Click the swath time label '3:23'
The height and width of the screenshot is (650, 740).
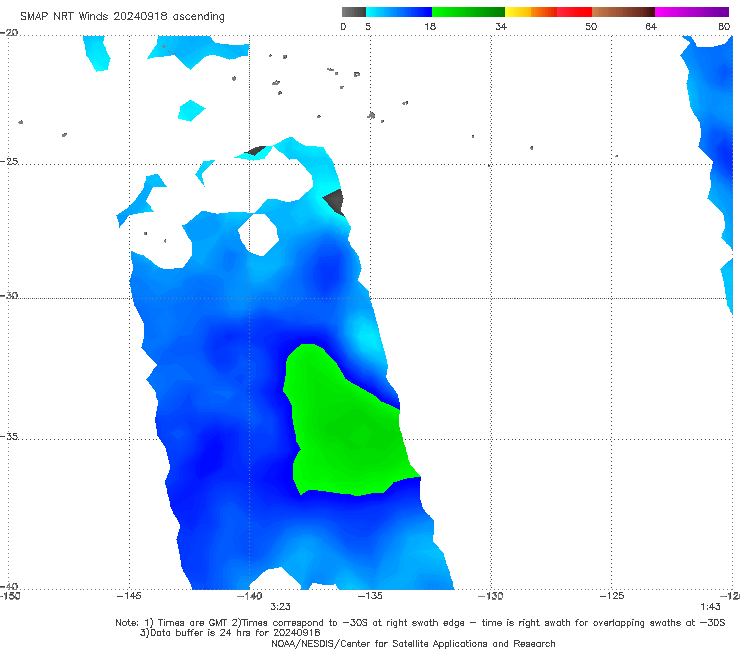pyautogui.click(x=280, y=607)
